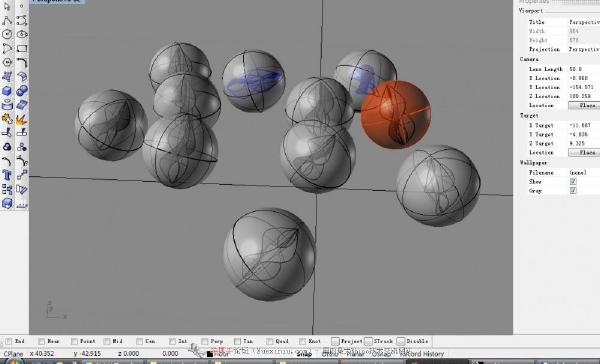600x364 pixels.
Task: Select the Ellipse tool
Action: coord(22,34)
